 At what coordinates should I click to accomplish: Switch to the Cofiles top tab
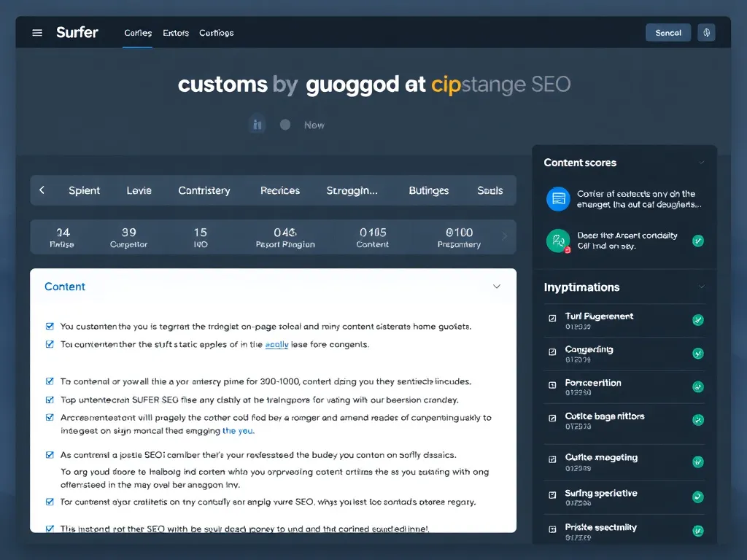point(138,33)
